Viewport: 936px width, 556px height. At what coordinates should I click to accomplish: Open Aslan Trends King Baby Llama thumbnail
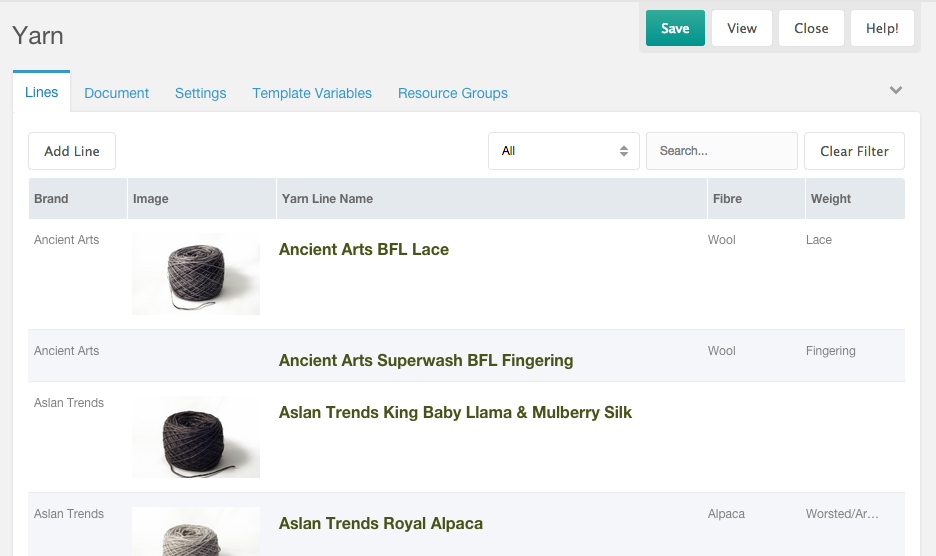(x=196, y=437)
